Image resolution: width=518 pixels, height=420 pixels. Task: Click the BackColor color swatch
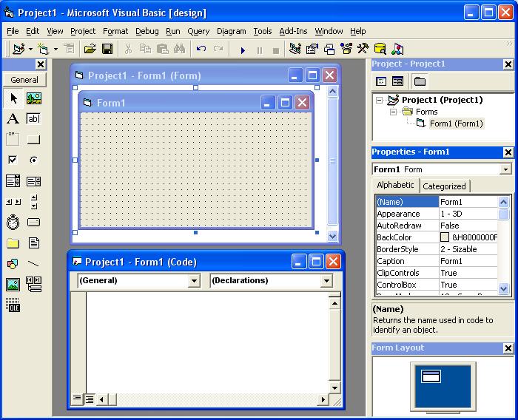(x=445, y=237)
